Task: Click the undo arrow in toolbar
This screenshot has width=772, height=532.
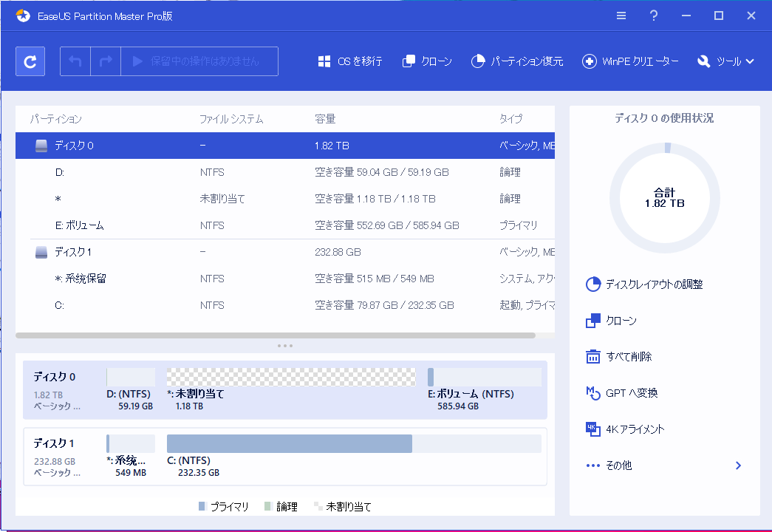Action: click(75, 61)
